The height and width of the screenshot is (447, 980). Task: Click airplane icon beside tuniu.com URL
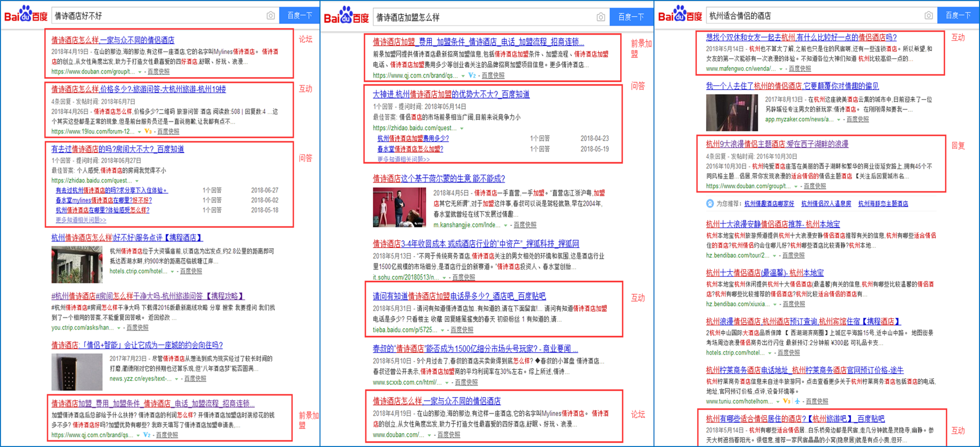797,401
